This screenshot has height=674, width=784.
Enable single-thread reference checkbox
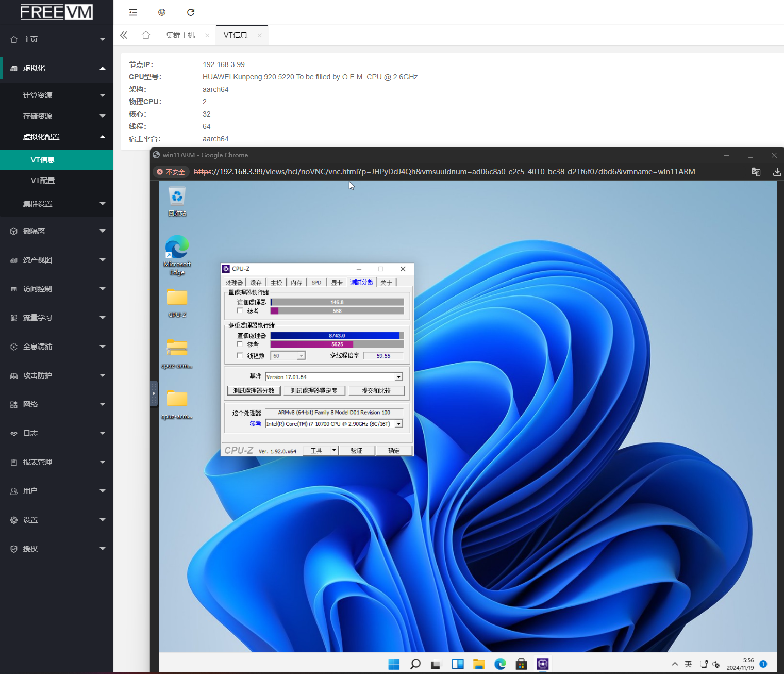click(x=240, y=311)
